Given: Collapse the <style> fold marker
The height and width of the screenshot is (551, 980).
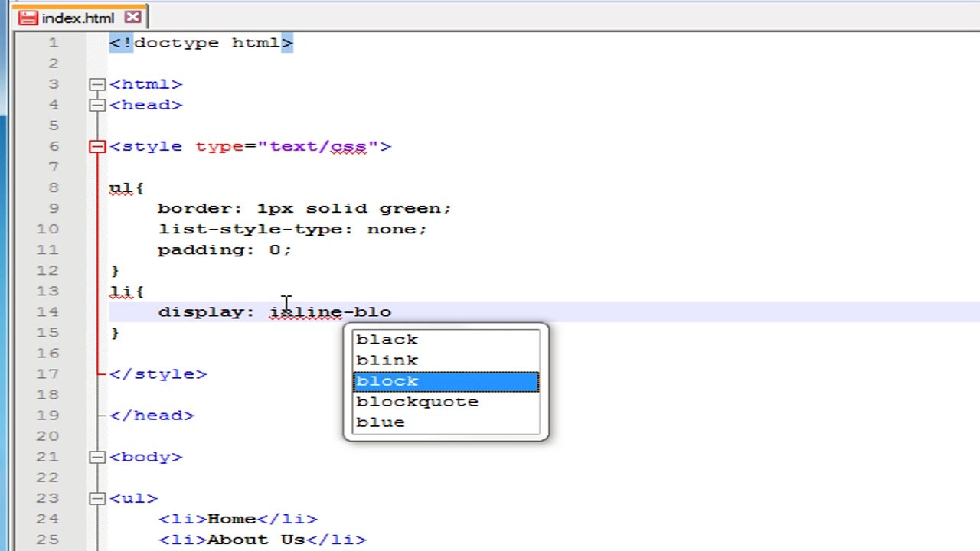Looking at the screenshot, I should coord(97,146).
